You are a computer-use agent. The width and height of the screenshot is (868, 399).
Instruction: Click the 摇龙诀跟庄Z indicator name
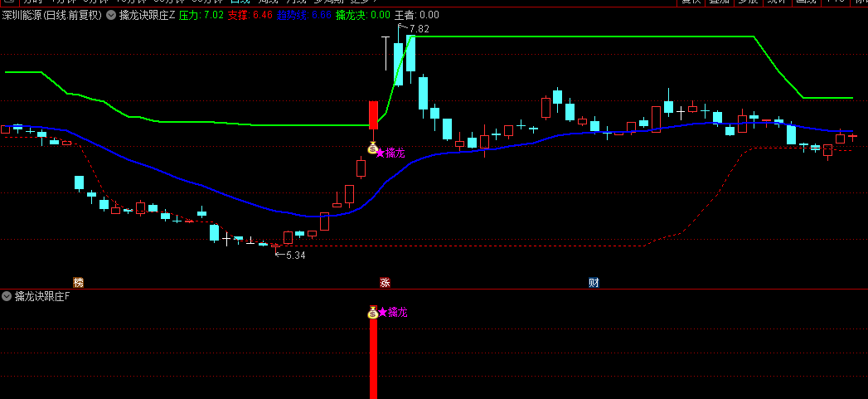coord(148,16)
